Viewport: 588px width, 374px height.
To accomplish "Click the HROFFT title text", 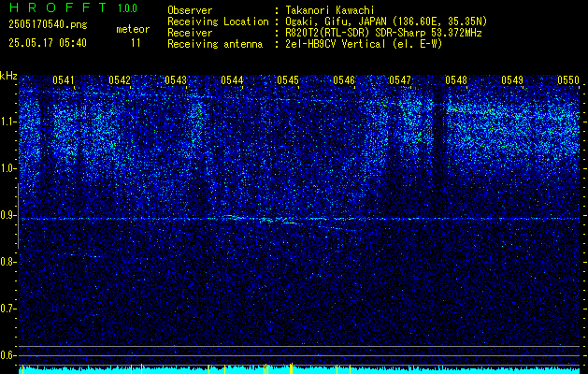I will 57,7.
